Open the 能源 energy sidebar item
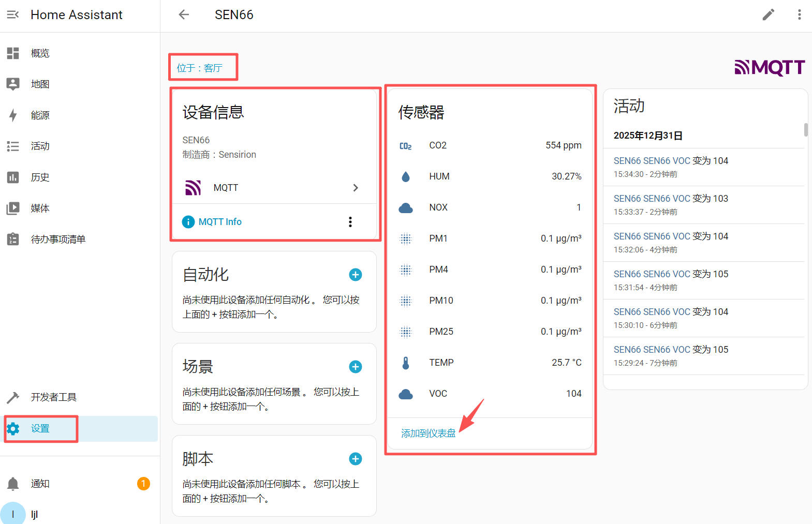The image size is (812, 524). 40,115
